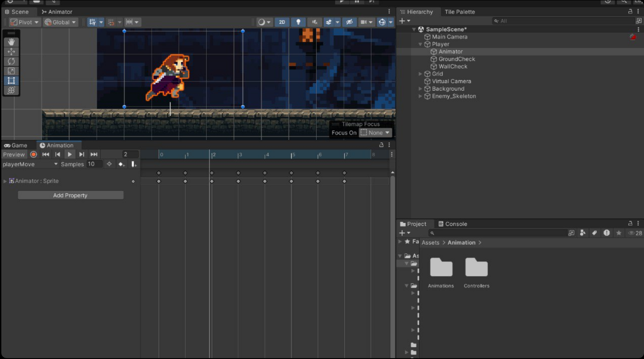Switch to the Console tab
Viewport: 644px width, 359px height.
[x=453, y=224]
